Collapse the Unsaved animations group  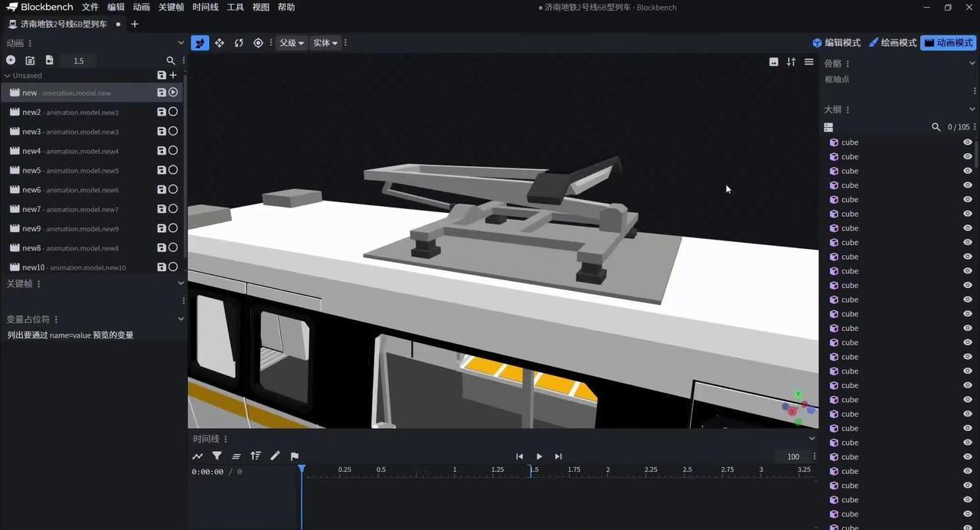coord(8,76)
